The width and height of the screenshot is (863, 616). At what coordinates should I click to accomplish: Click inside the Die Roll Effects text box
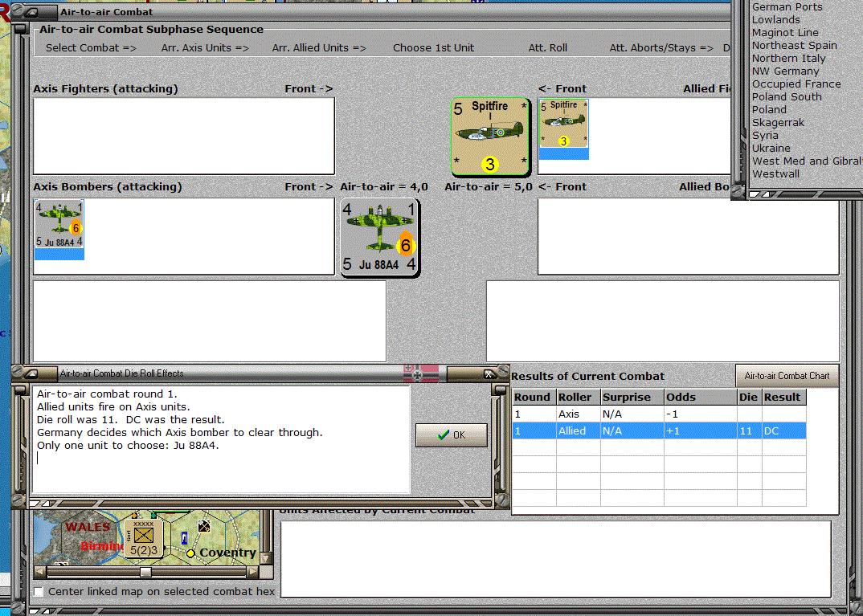(221, 439)
